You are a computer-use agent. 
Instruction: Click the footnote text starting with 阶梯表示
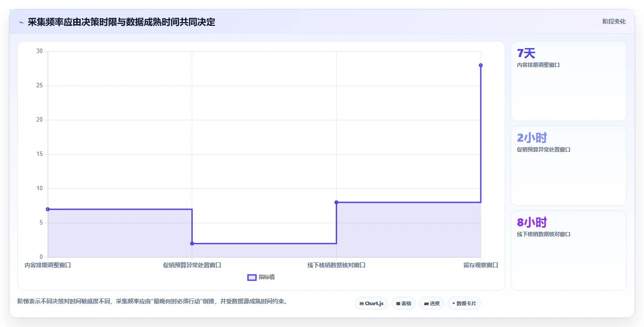point(153,302)
